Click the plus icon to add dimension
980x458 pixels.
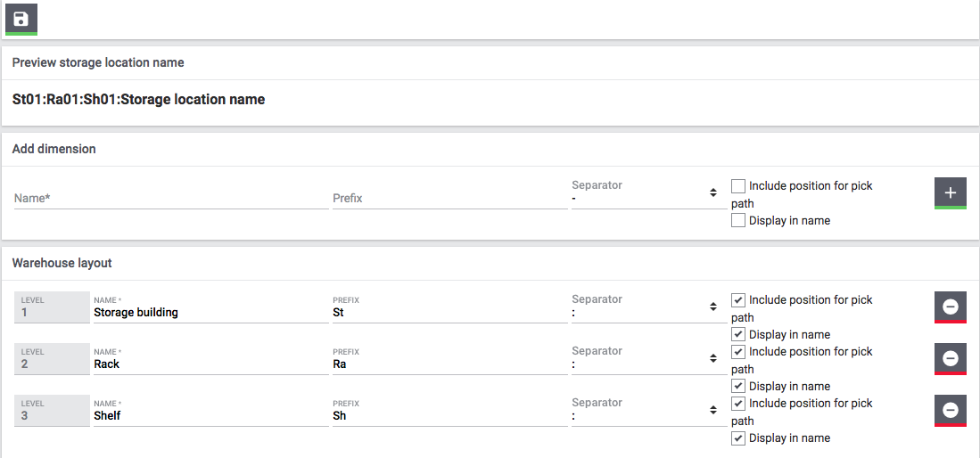point(950,192)
